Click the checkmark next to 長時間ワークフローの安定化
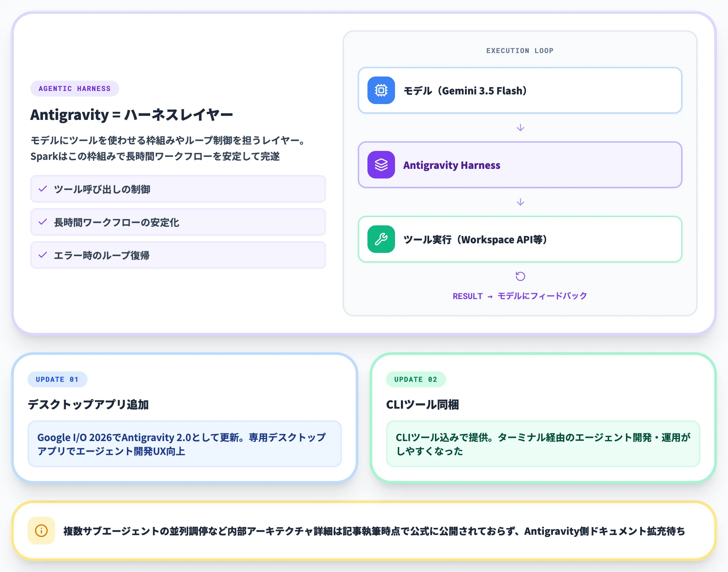 coord(43,222)
